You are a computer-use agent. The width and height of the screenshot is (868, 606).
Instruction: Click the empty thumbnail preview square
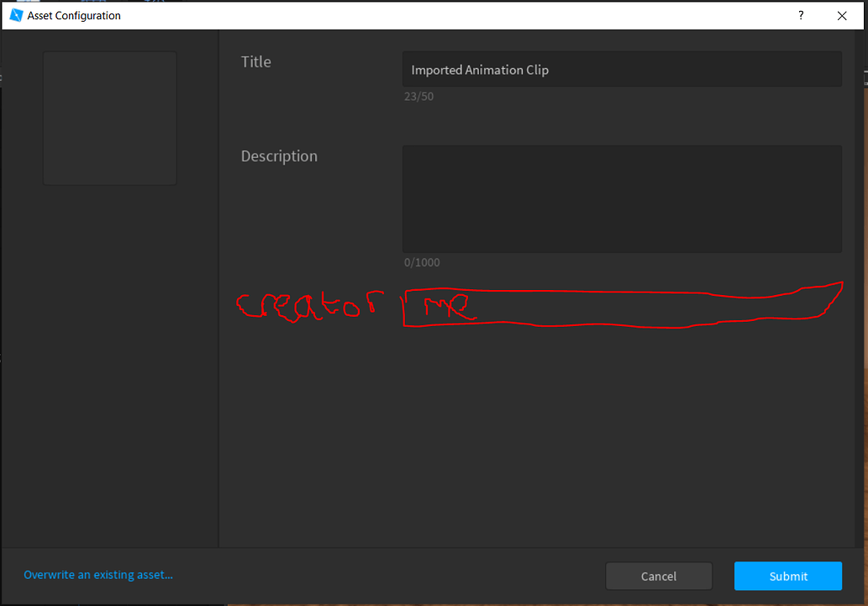coord(109,118)
